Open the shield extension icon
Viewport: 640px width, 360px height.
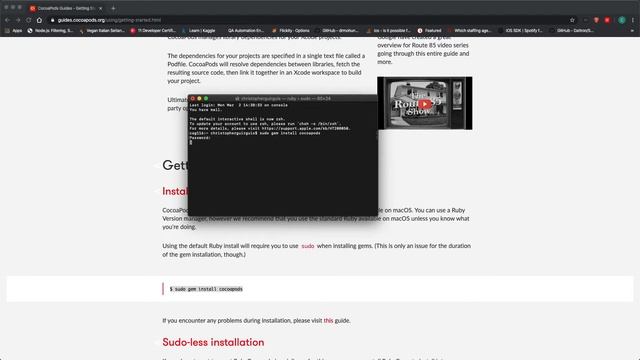point(596,20)
